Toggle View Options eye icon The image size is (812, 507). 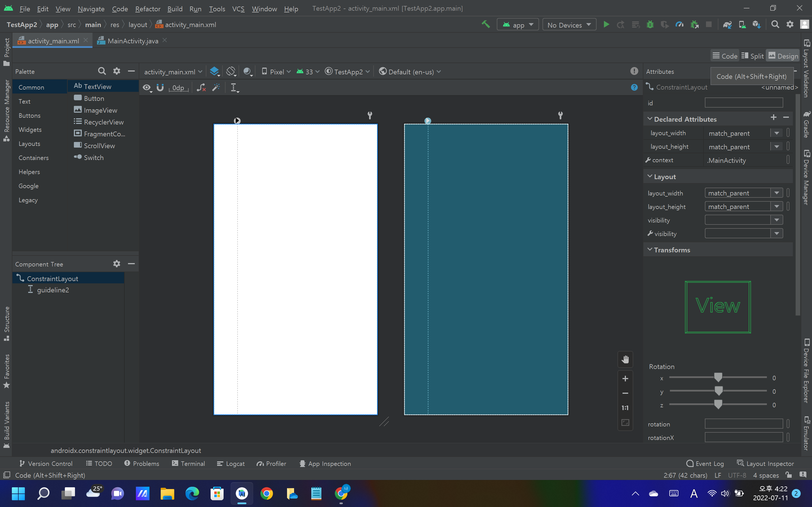coord(147,88)
